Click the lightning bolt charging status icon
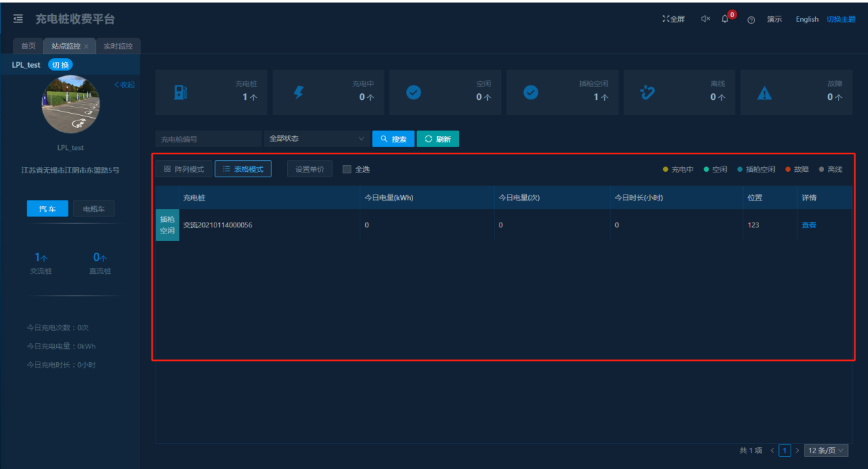 pyautogui.click(x=298, y=92)
